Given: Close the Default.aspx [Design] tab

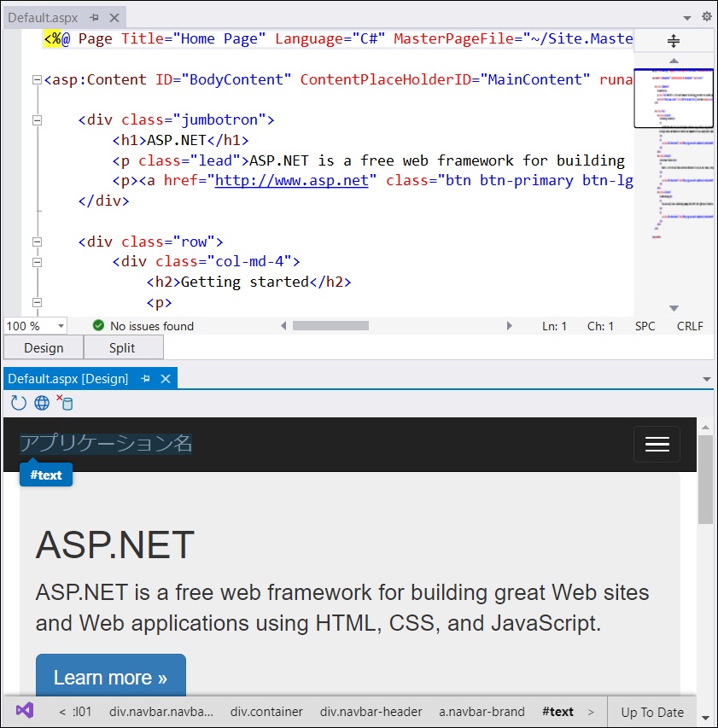Looking at the screenshot, I should coord(166,379).
